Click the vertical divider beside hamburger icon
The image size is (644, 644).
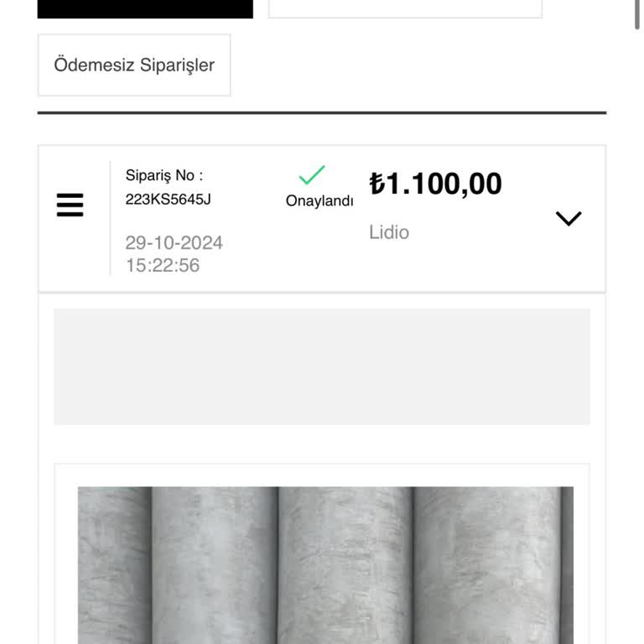point(110,218)
